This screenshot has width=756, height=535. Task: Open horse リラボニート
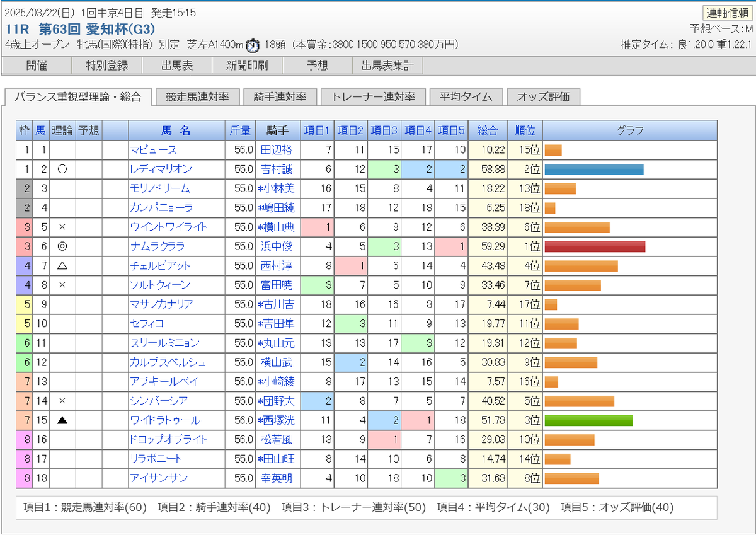[156, 459]
